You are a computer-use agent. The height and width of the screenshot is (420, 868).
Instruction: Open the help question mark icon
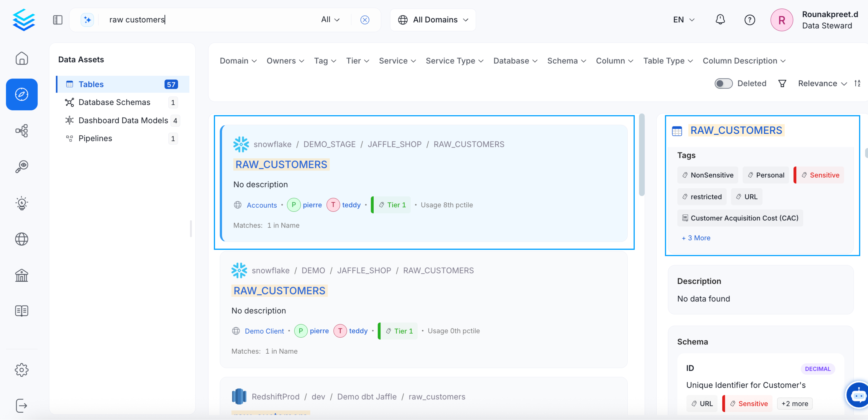coord(749,20)
